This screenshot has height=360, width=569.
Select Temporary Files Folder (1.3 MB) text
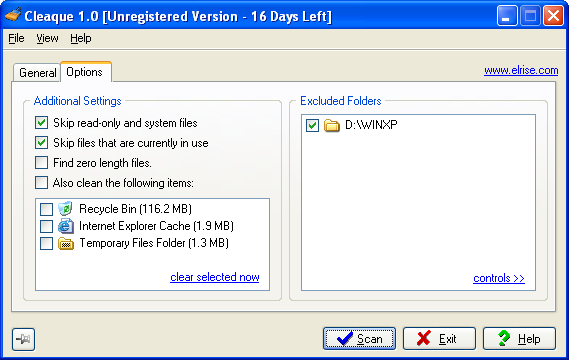[x=154, y=243]
